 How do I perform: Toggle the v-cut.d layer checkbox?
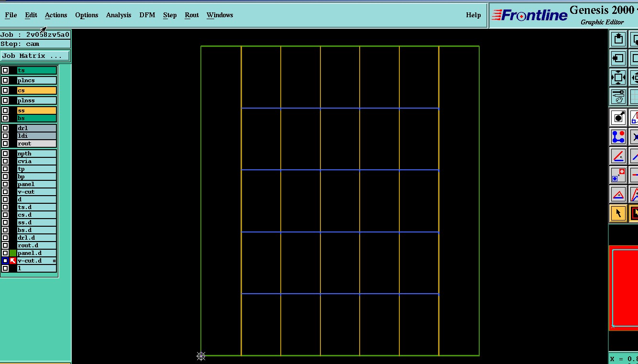point(5,261)
